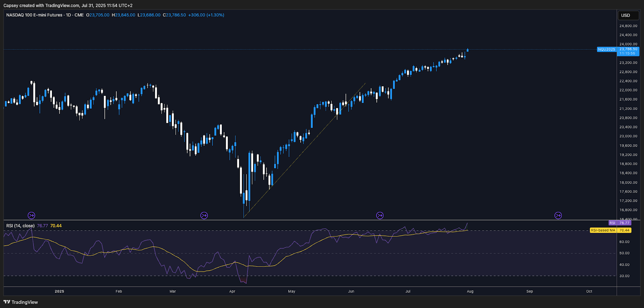
Task: Click the 2025 label on time axis
Action: click(x=59, y=291)
